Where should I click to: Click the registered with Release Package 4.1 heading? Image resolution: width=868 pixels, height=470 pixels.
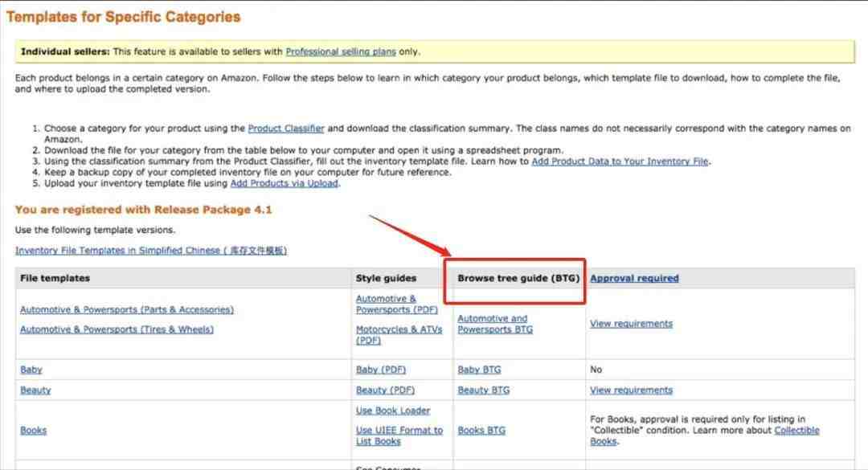(x=143, y=210)
